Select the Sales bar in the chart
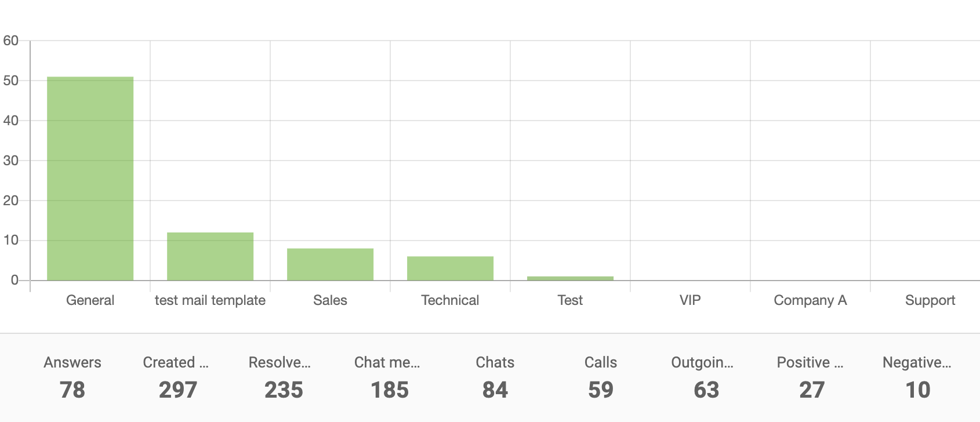The width and height of the screenshot is (980, 422). pyautogui.click(x=330, y=264)
